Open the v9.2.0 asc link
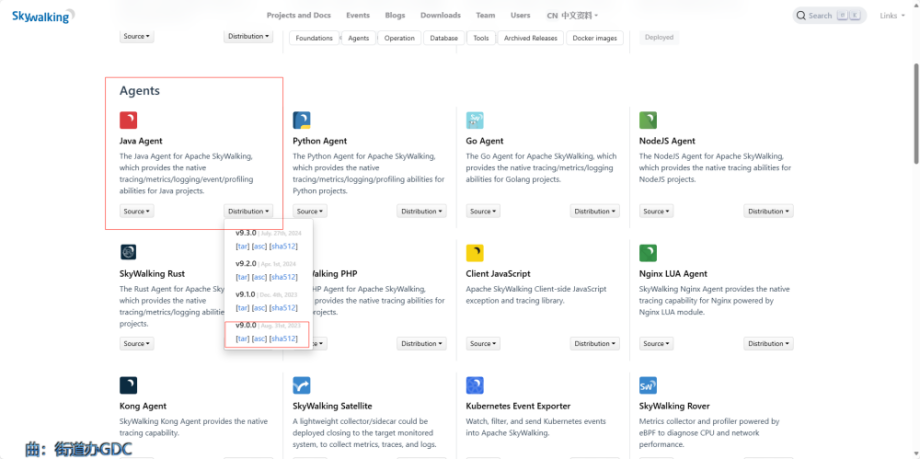Screen dimensions: 920x459 pos(259,277)
